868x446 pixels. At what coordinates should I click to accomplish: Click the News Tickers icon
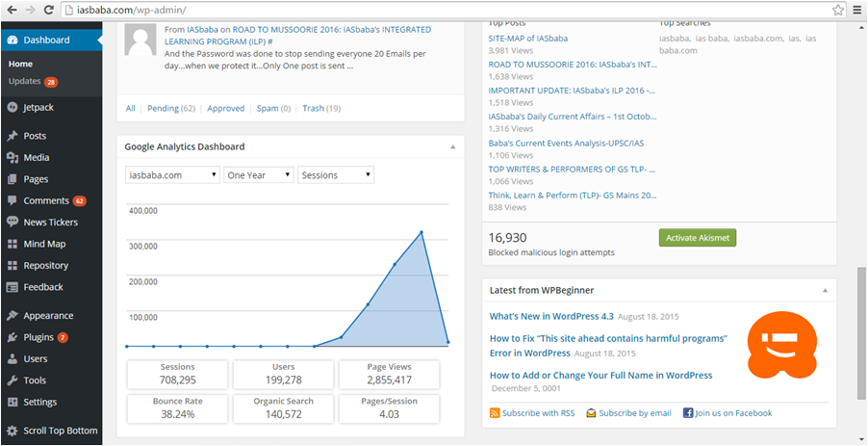(13, 223)
